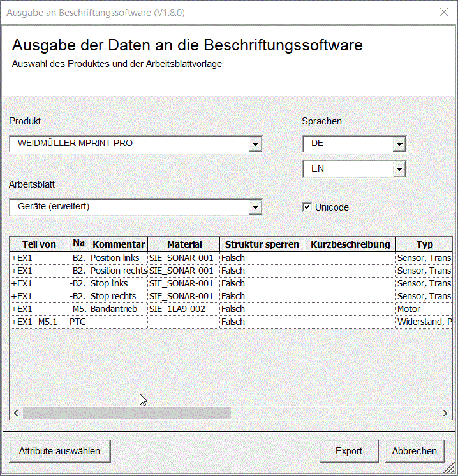The height and width of the screenshot is (476, 458).
Task: Click the right scroll arrow of the table
Action: tap(446, 413)
